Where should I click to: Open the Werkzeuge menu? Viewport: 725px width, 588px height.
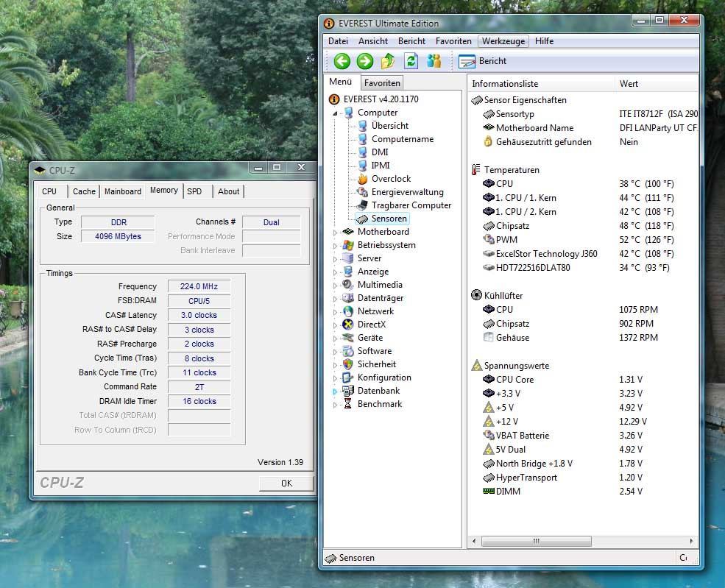tap(503, 41)
